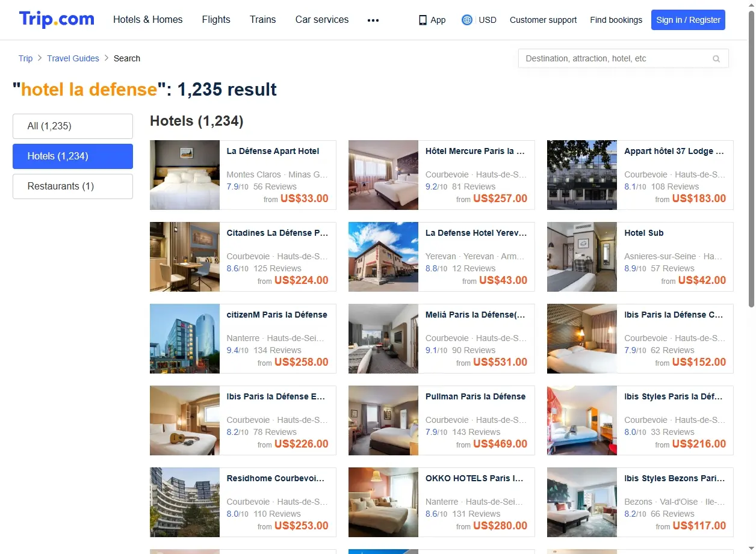
Task: Open Ibis Styles Bezons room photo
Action: pos(582,502)
